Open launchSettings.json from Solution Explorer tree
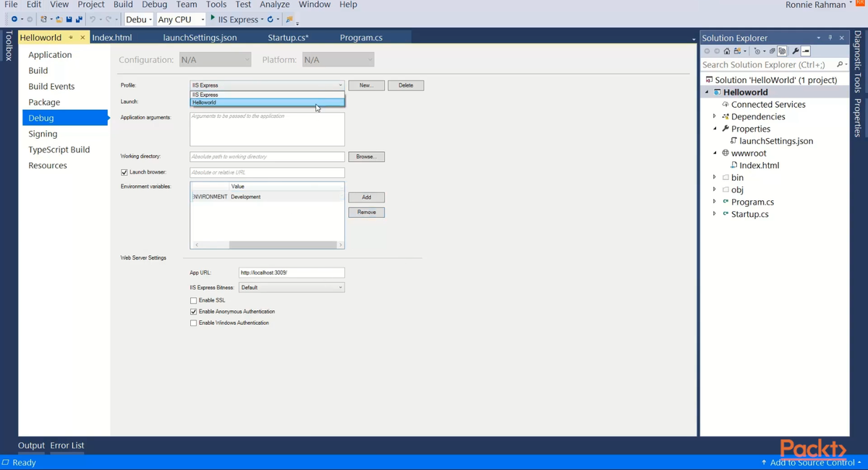 776,141
